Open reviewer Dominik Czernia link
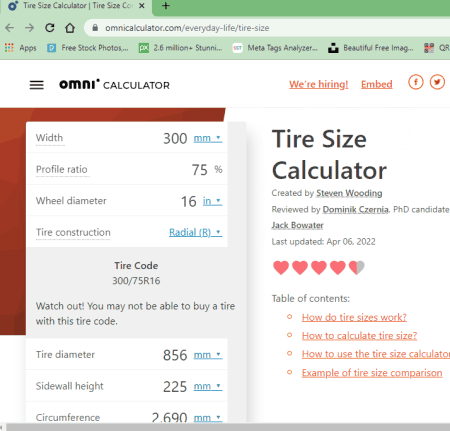The height and width of the screenshot is (431, 450). (355, 209)
